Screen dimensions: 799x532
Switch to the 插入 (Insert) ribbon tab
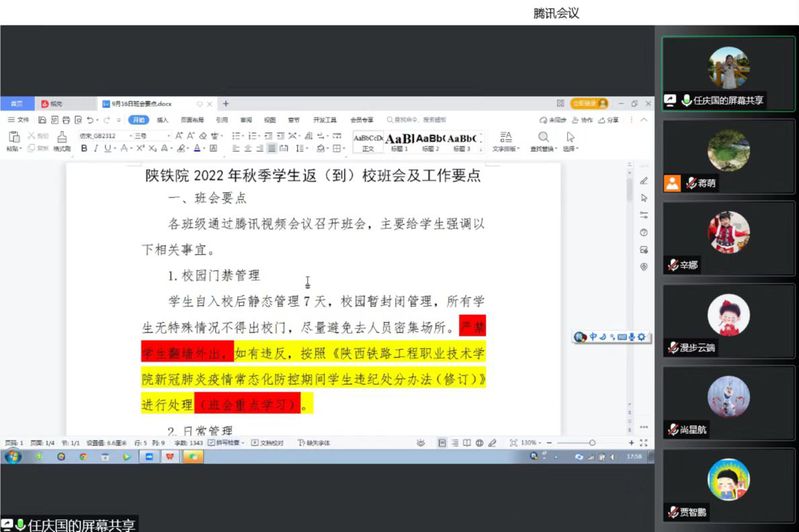[x=162, y=120]
